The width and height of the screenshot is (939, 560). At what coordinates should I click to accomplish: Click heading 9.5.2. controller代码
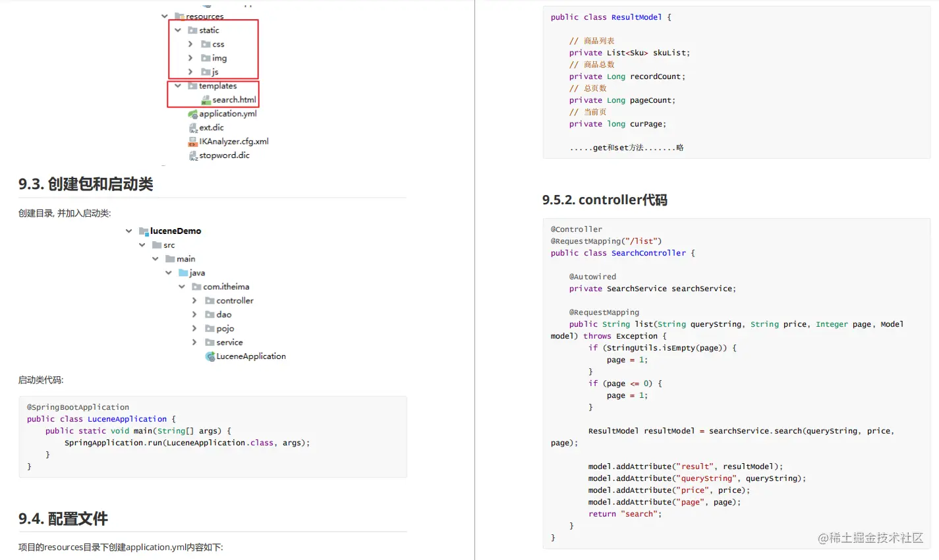click(605, 200)
